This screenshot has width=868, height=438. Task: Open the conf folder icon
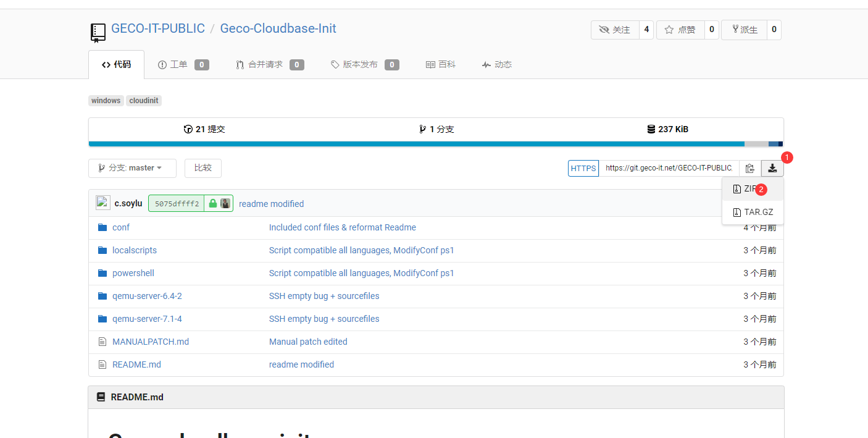click(102, 227)
